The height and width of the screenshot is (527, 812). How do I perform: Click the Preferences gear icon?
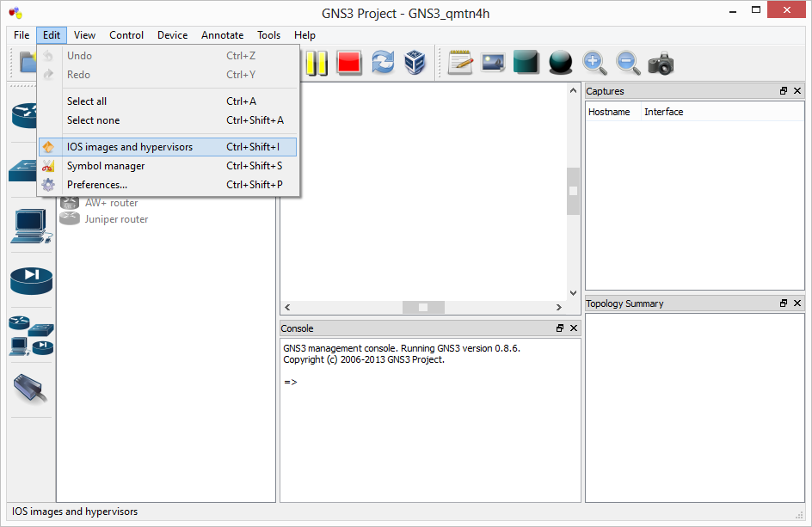[x=48, y=184]
